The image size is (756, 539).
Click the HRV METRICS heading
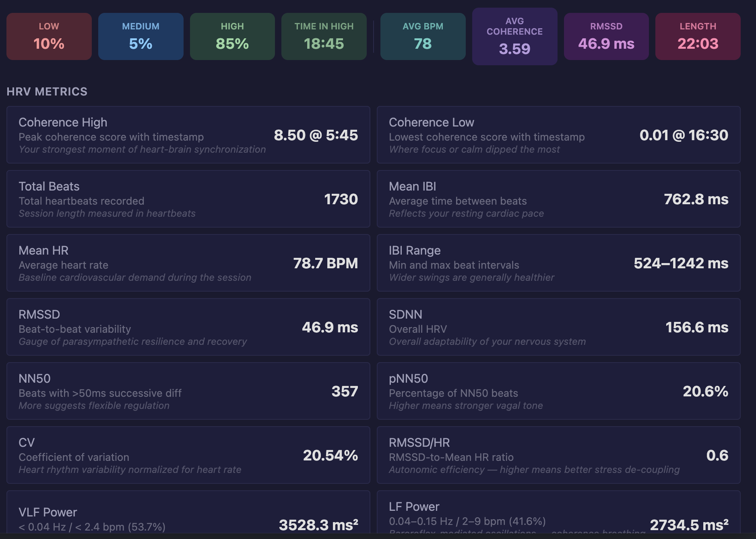pos(47,92)
